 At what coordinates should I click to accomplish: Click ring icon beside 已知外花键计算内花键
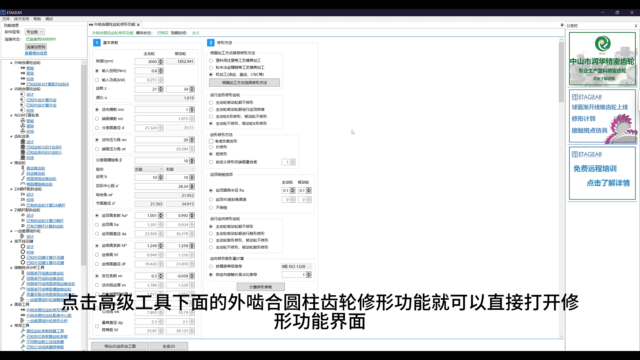click(x=23, y=263)
